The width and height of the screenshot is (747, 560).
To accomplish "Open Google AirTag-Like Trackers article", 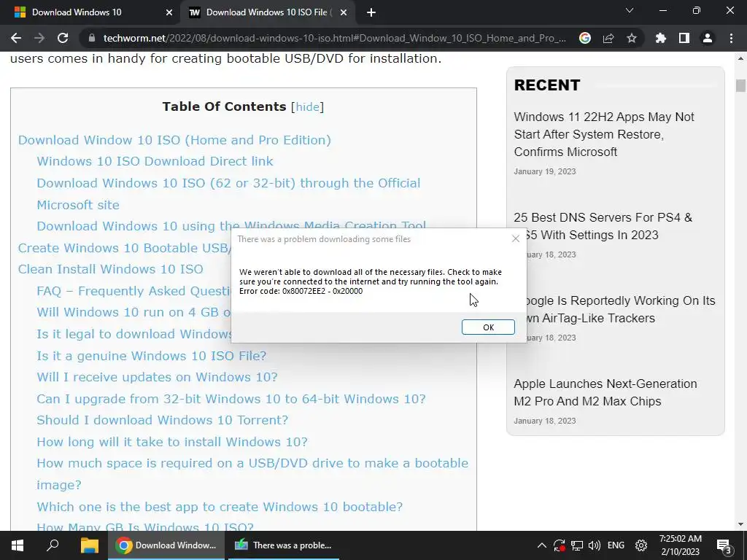I will point(621,309).
